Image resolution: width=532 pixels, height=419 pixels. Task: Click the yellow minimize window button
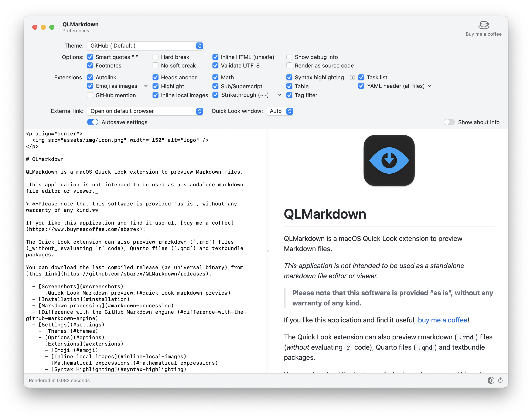click(44, 27)
